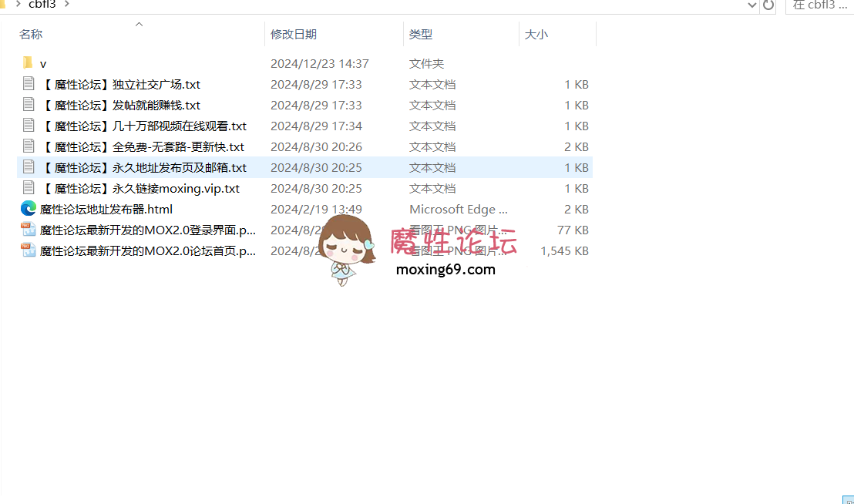854x504 pixels.
Task: Click the text file icon for 永久链接moxing.vip.txt
Action: point(29,188)
